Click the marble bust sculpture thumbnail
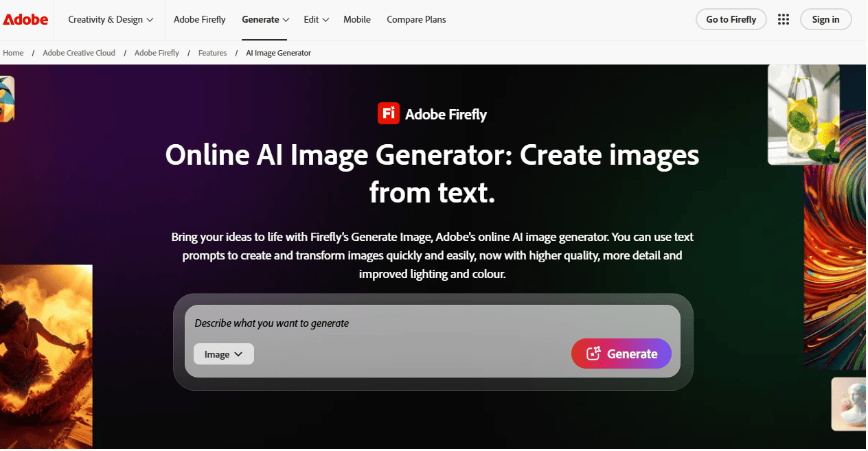This screenshot has width=868, height=451. point(849,404)
